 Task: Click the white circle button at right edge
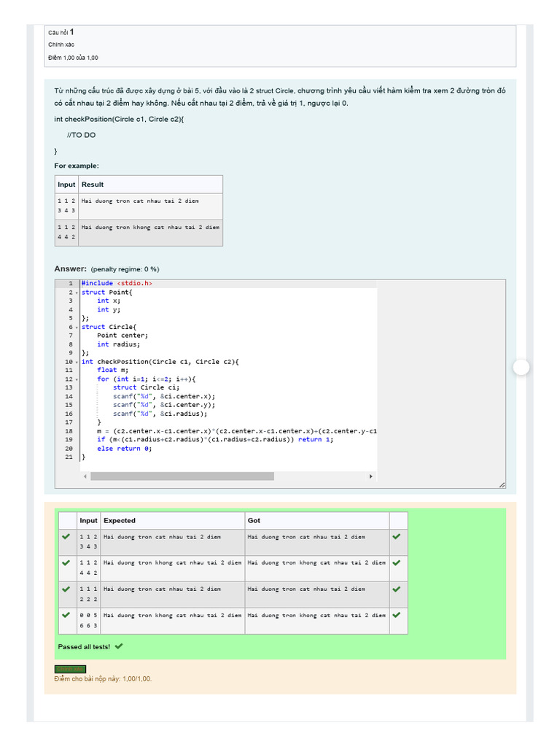[x=521, y=368]
